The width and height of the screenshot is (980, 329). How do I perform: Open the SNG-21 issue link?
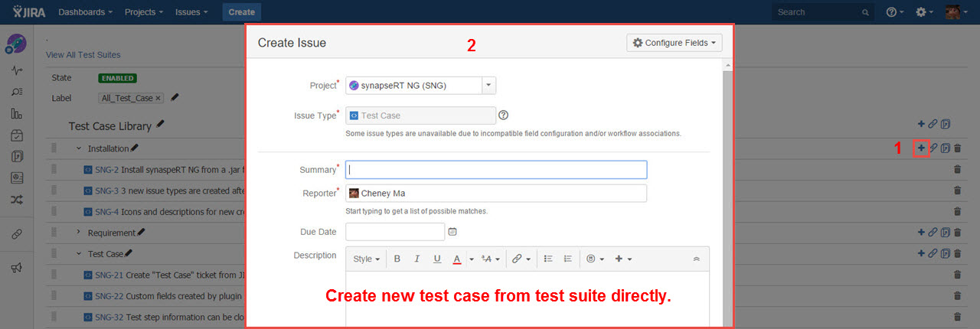[x=109, y=275]
